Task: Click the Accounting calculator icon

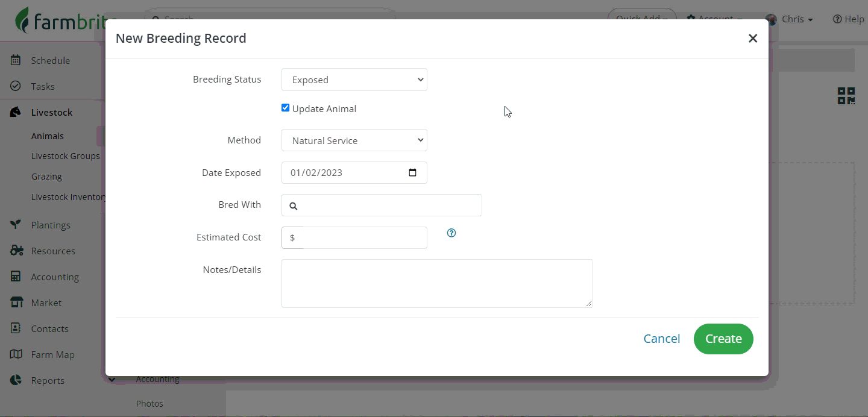Action: [x=16, y=277]
